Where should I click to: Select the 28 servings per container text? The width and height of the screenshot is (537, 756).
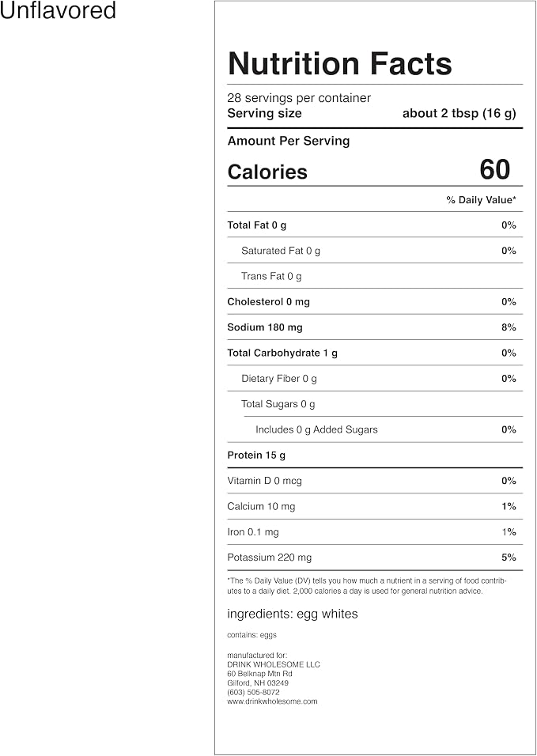(x=299, y=98)
